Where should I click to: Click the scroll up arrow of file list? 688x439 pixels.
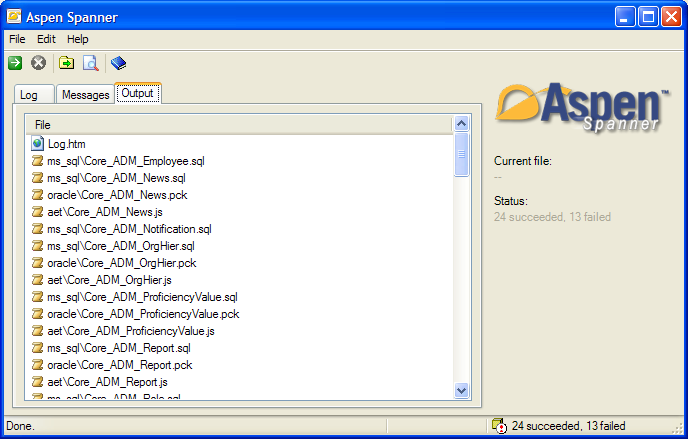[x=462, y=124]
